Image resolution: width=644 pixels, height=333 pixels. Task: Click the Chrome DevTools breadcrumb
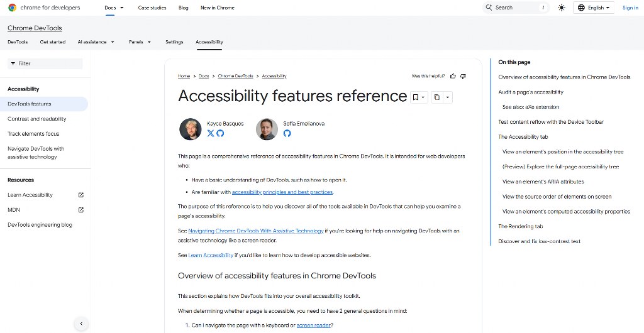coord(235,76)
